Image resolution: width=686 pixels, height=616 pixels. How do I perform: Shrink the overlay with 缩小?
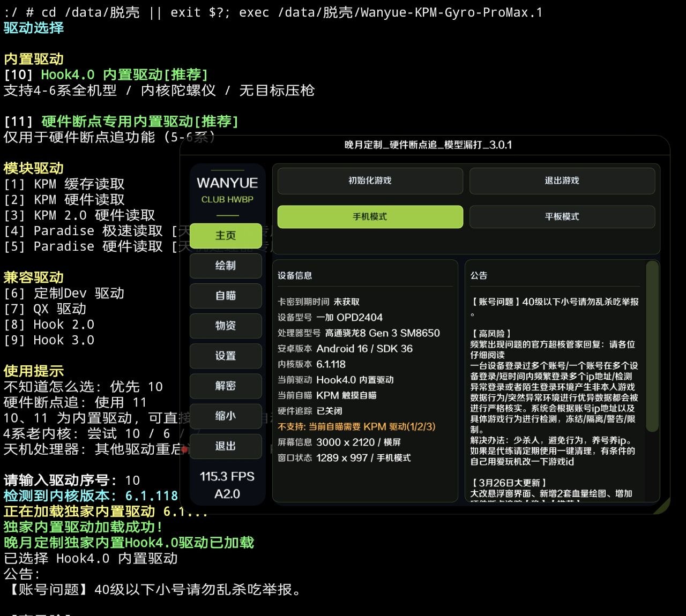[225, 416]
